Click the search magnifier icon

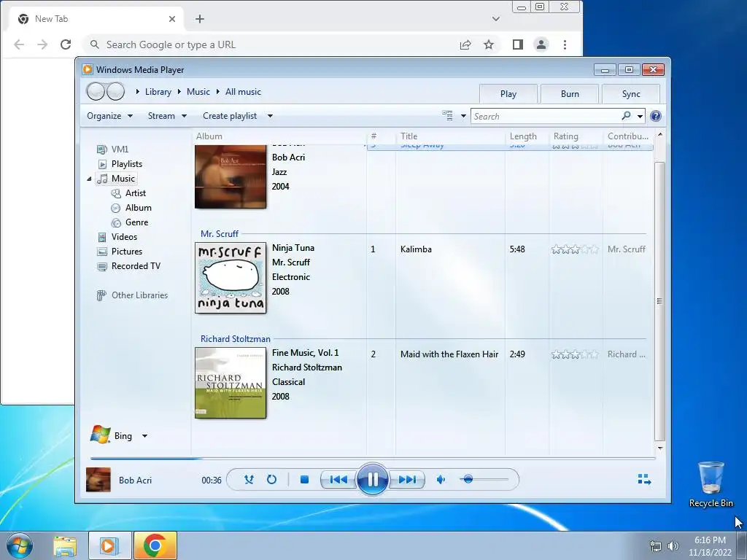626,116
